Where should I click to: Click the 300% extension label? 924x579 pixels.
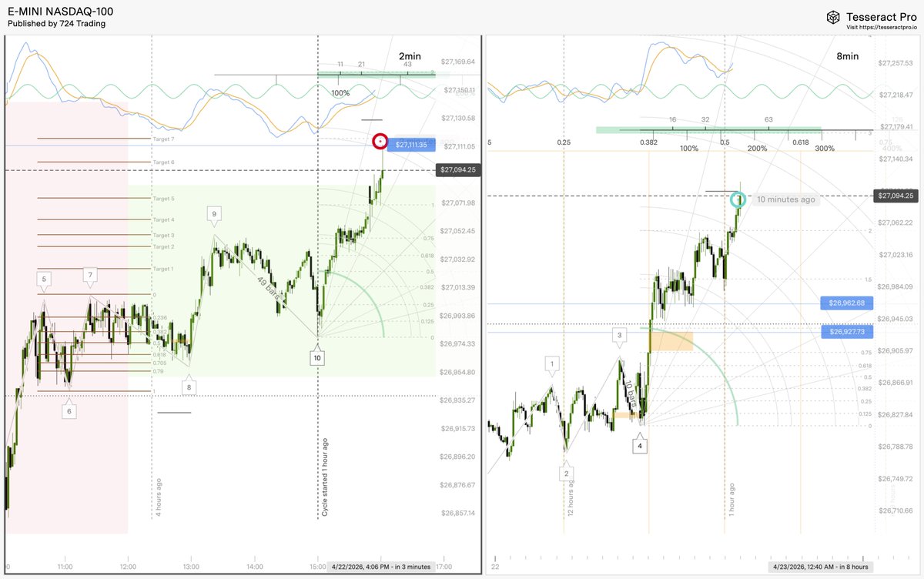coord(824,148)
